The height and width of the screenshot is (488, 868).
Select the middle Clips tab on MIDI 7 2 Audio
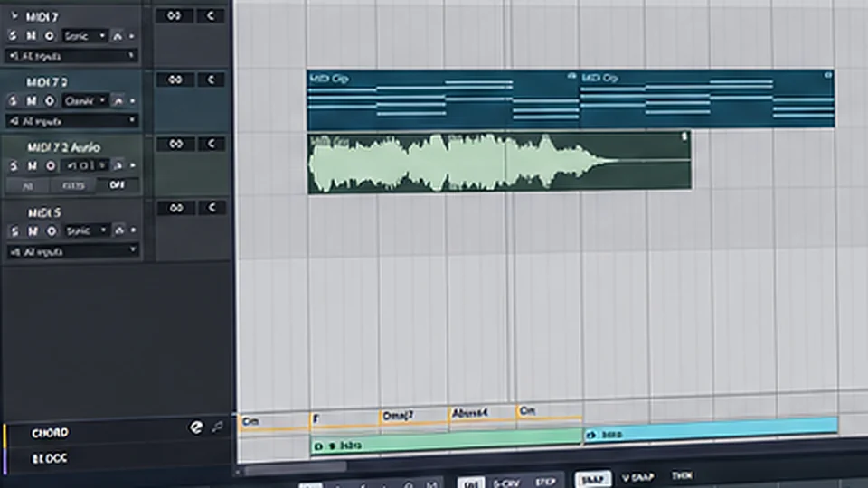[73, 186]
